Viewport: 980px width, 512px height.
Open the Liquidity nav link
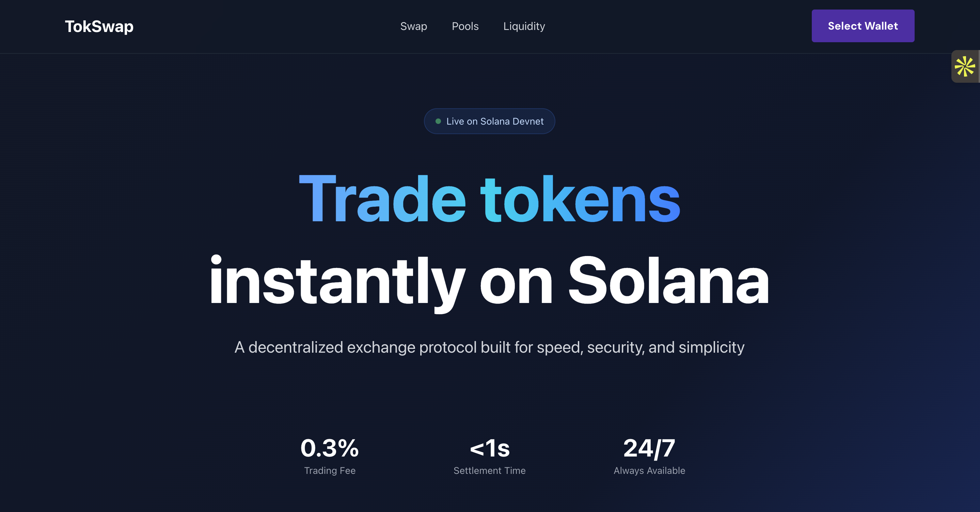pyautogui.click(x=524, y=26)
